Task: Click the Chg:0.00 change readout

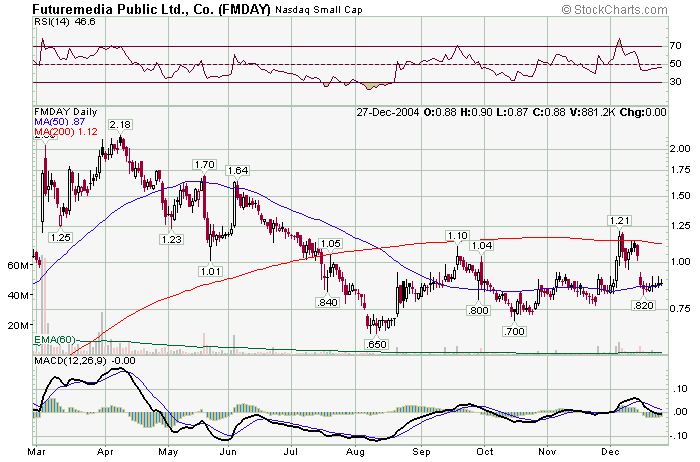Action: pyautogui.click(x=643, y=112)
